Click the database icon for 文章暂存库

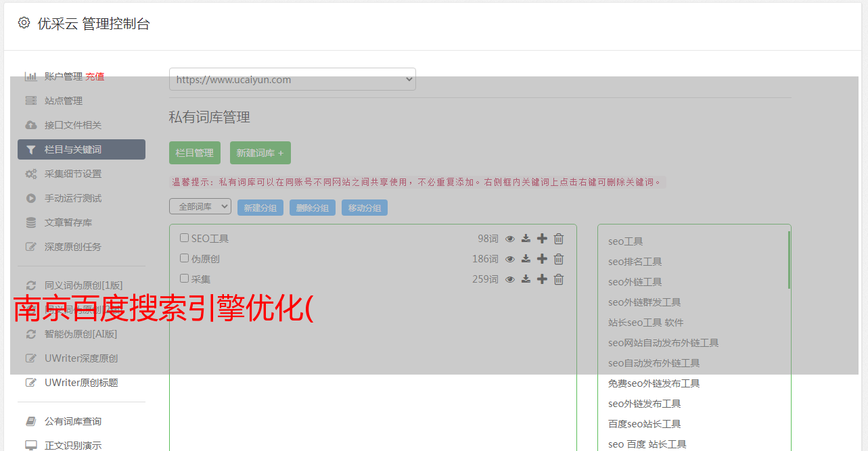31,222
